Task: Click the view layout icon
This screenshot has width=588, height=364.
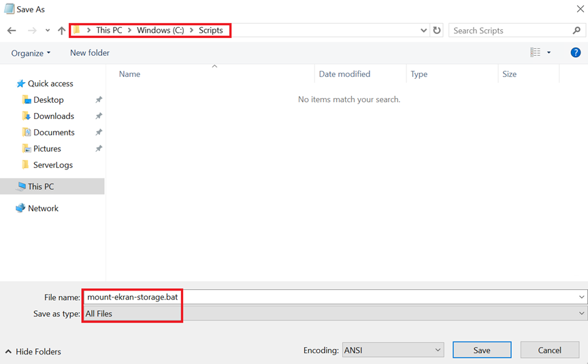Action: (536, 52)
